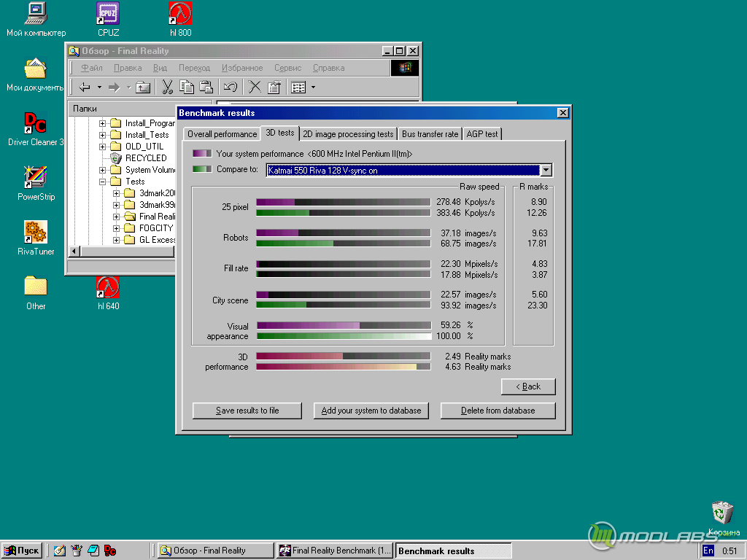This screenshot has width=747, height=560.
Task: Click the Пуск Start button
Action: (22, 551)
